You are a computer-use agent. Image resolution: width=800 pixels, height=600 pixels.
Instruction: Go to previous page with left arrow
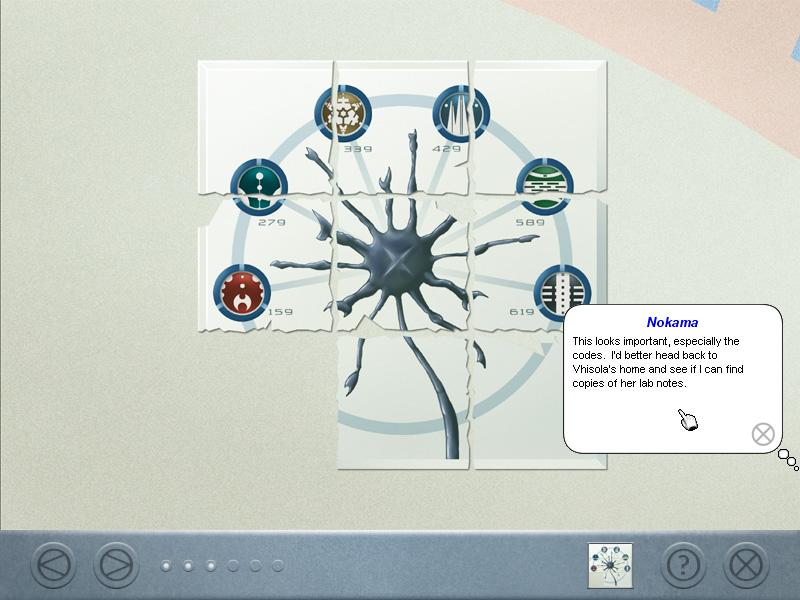point(54,565)
